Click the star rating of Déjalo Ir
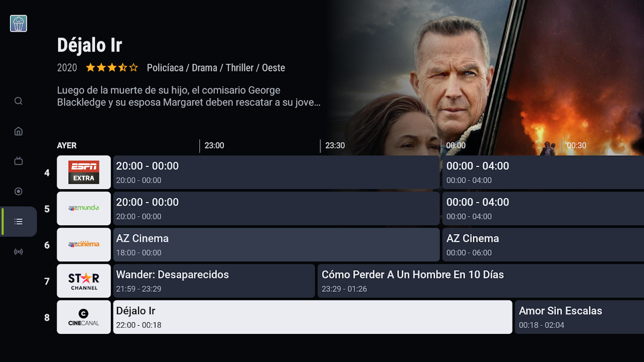 pyautogui.click(x=112, y=68)
